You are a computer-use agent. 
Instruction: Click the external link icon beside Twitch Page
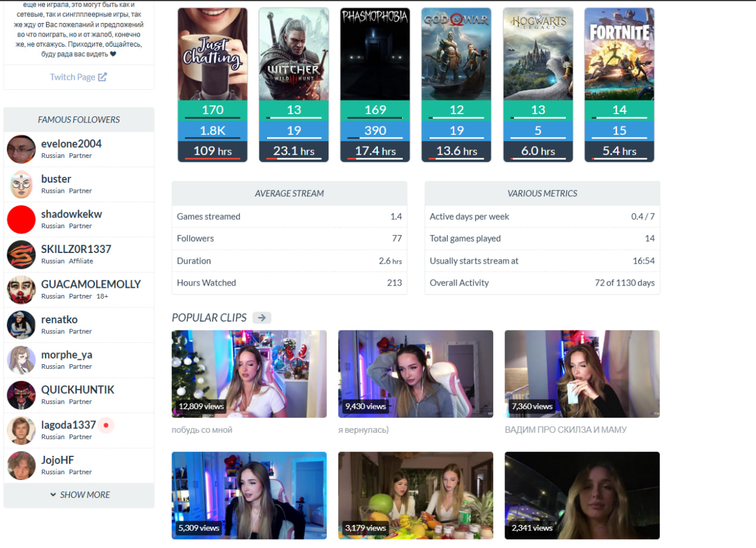pyautogui.click(x=102, y=77)
